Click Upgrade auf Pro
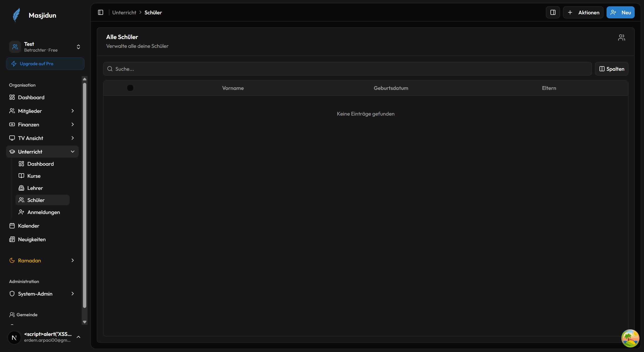 pos(45,63)
